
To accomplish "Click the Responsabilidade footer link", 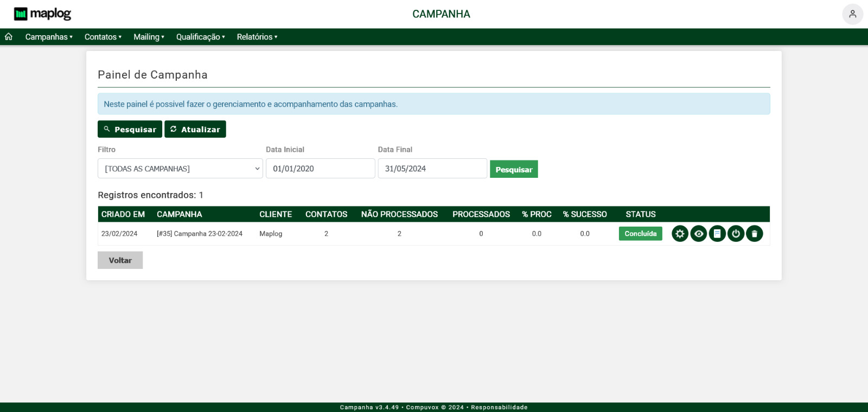I will [x=499, y=407].
